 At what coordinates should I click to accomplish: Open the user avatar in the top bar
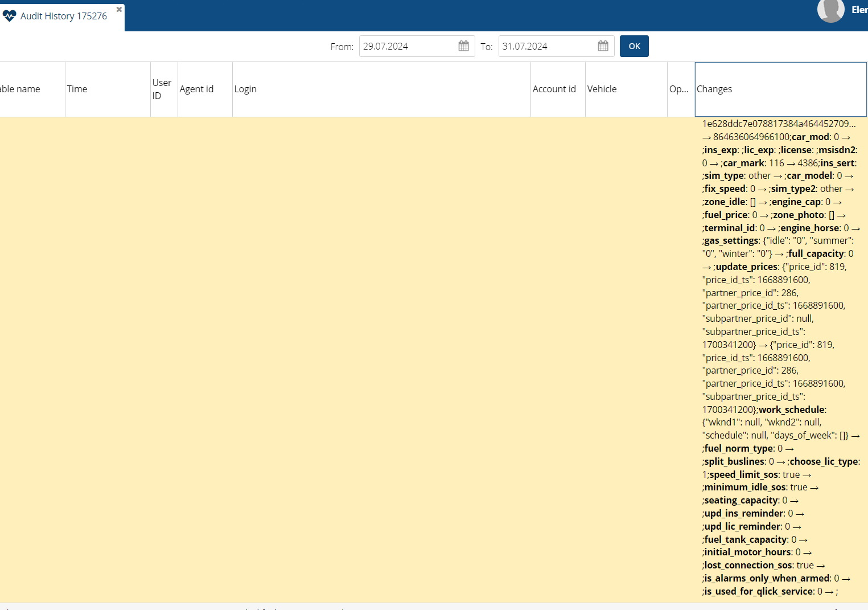pos(830,10)
